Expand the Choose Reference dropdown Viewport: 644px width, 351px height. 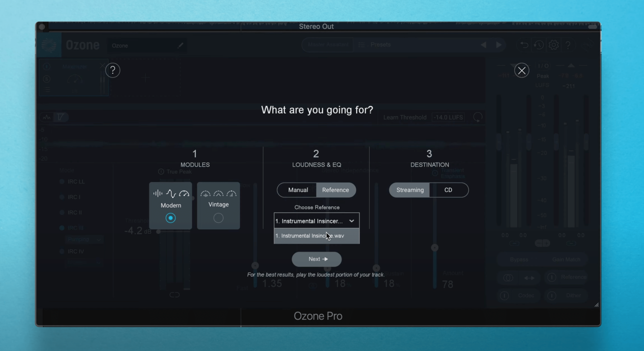click(316, 221)
